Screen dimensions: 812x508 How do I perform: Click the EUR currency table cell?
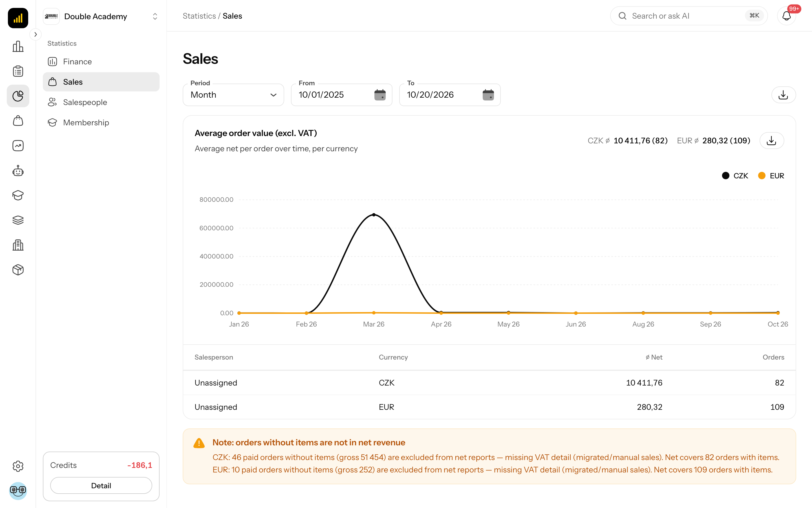(387, 407)
